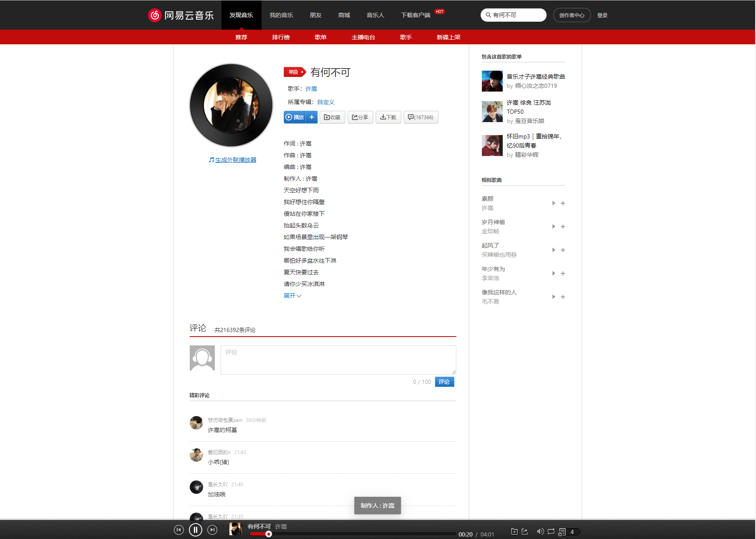This screenshot has height=539, width=756.
Task: Open the 我的音乐 tab
Action: [281, 15]
